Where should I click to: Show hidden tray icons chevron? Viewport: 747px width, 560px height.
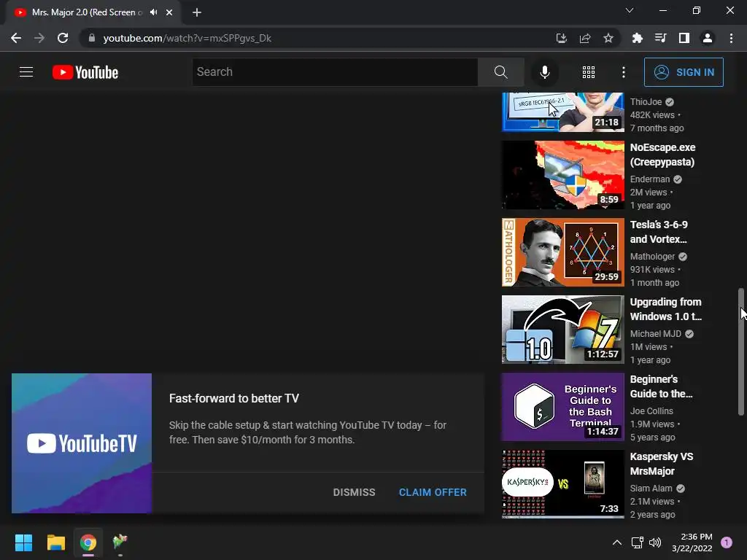pyautogui.click(x=617, y=542)
